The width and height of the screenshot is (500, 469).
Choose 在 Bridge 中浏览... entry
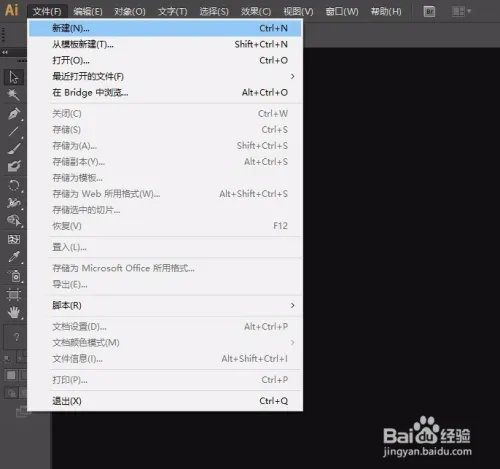point(165,92)
